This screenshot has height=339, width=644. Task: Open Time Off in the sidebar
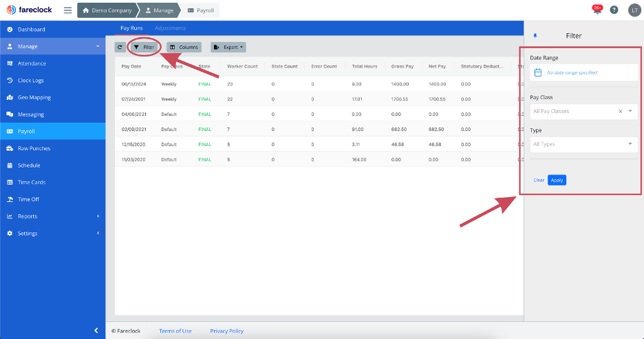[x=52, y=199]
